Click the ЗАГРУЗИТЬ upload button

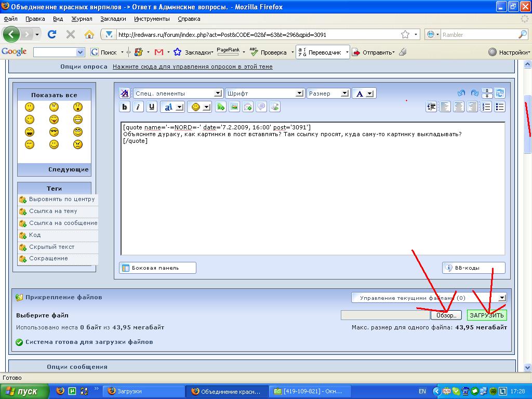click(487, 315)
